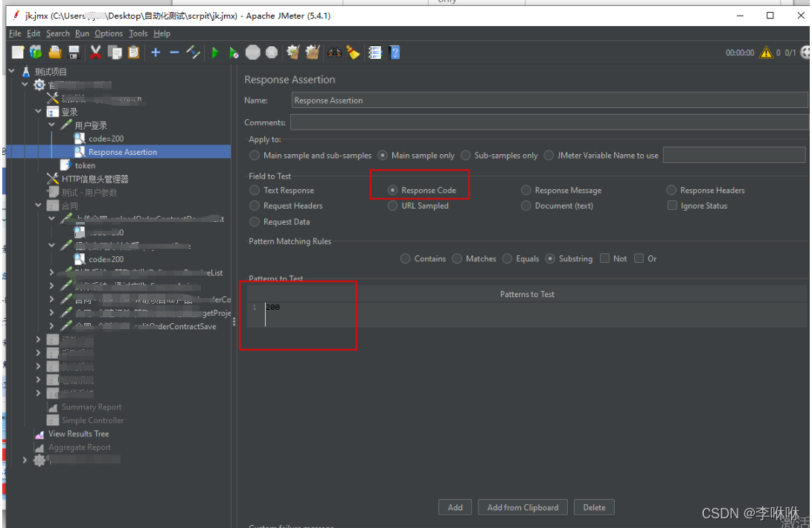Click the Add pattern button
Screen dimensions: 812x528
(455, 507)
